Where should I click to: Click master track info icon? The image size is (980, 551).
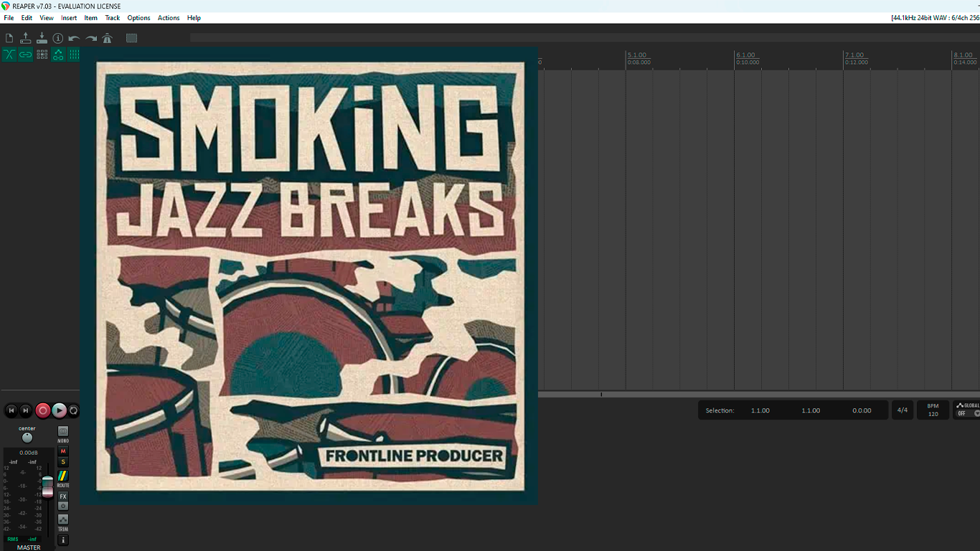pos(63,540)
